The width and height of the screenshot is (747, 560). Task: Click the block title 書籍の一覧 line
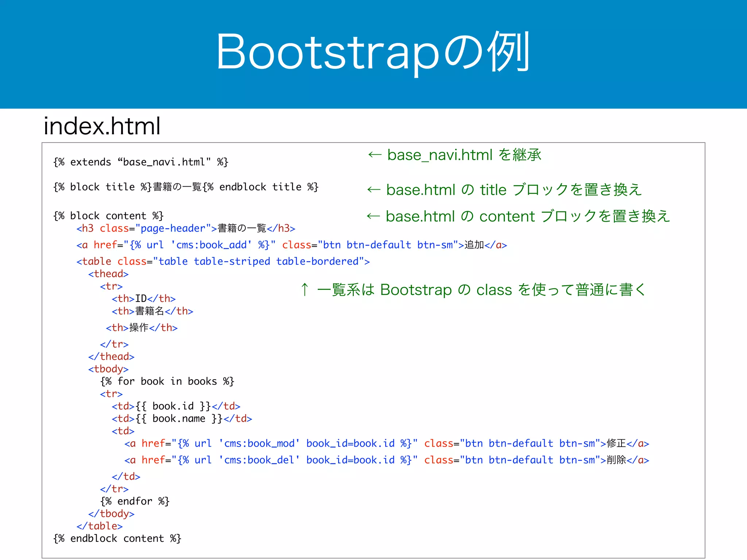click(x=186, y=187)
